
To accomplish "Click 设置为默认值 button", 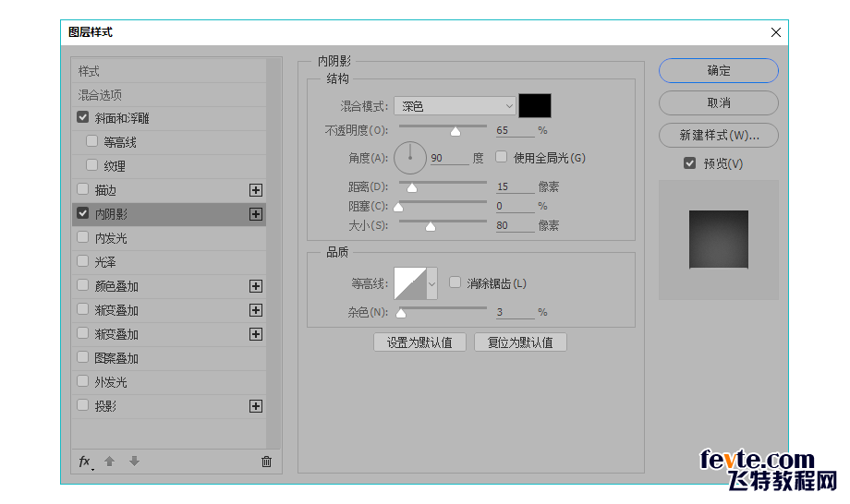I will tap(419, 342).
